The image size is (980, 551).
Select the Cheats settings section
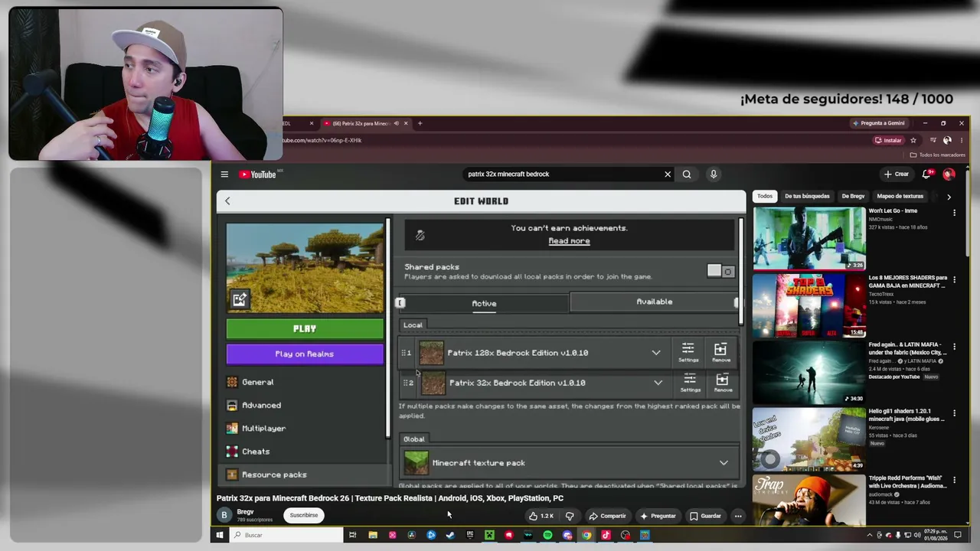pyautogui.click(x=305, y=452)
